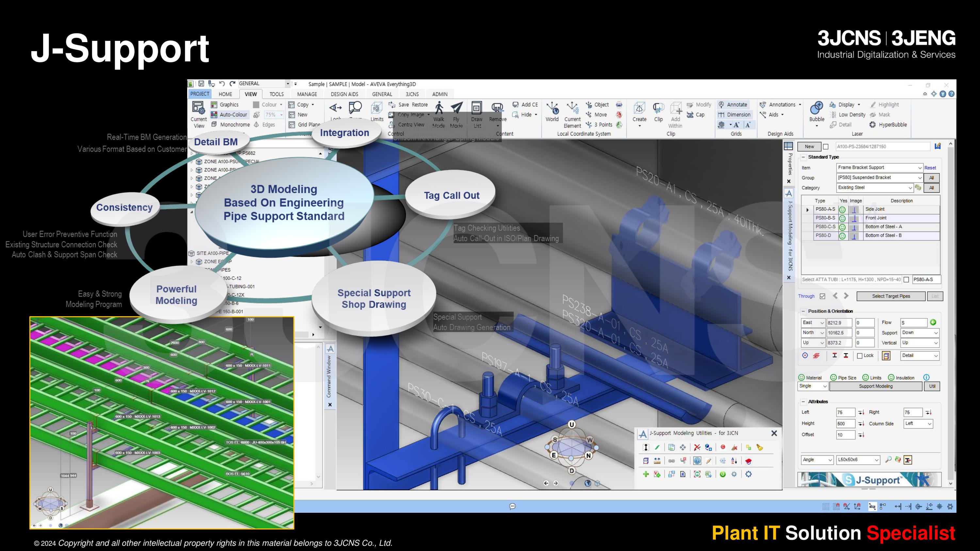Select Current Element coordinate icon

click(572, 108)
